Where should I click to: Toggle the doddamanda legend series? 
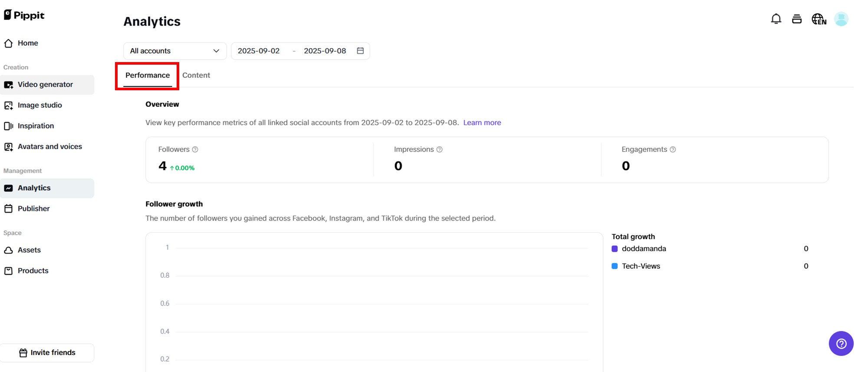pyautogui.click(x=644, y=249)
